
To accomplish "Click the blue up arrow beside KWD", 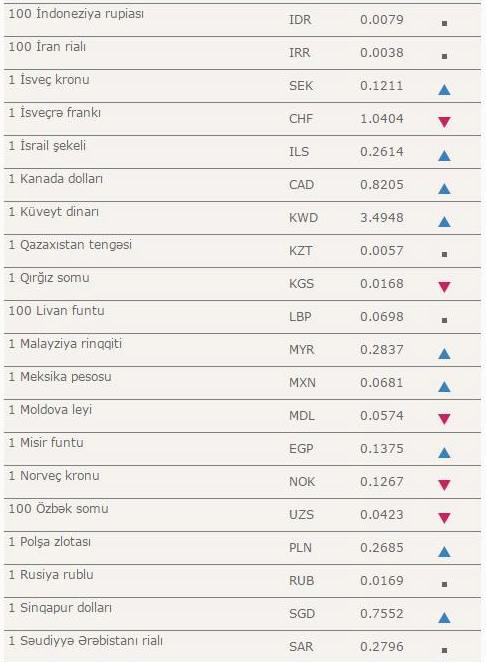I will (444, 222).
